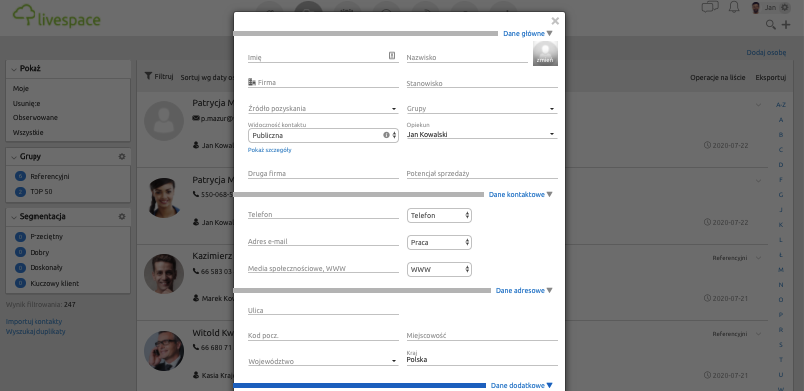804x391 pixels.
Task: Open the Województwo dropdown
Action: click(323, 361)
